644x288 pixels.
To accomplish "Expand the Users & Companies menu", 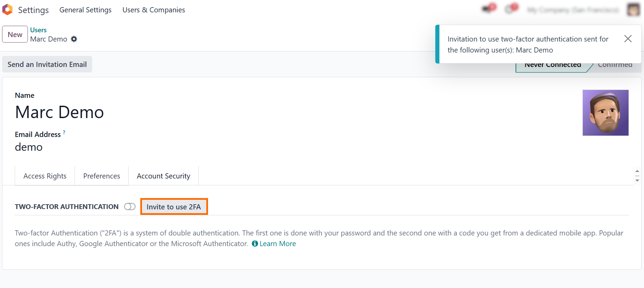I will (154, 10).
